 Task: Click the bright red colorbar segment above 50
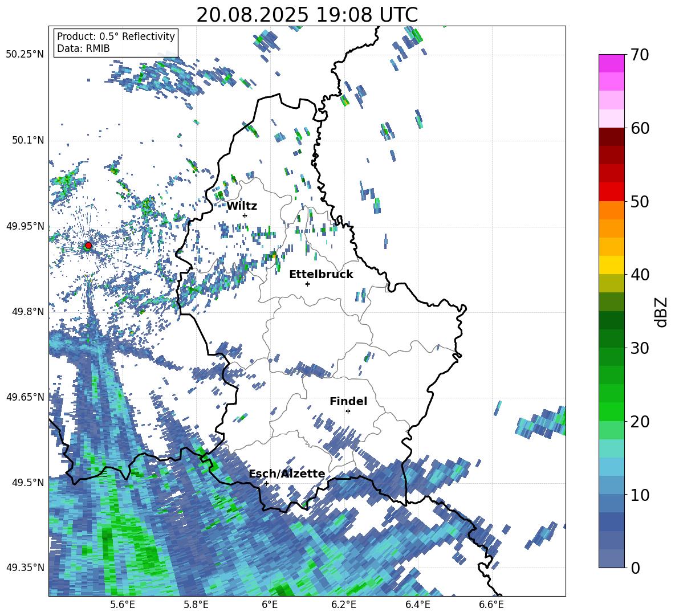612,192
